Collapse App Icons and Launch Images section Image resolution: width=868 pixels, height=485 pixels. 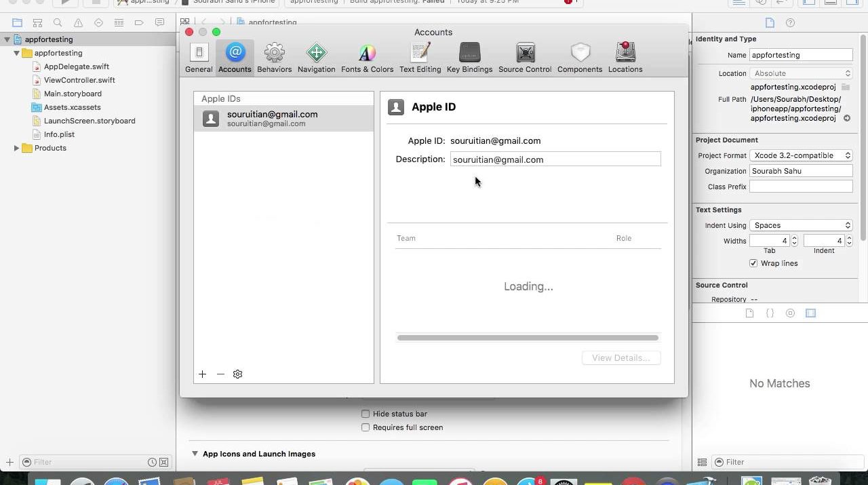tap(195, 454)
